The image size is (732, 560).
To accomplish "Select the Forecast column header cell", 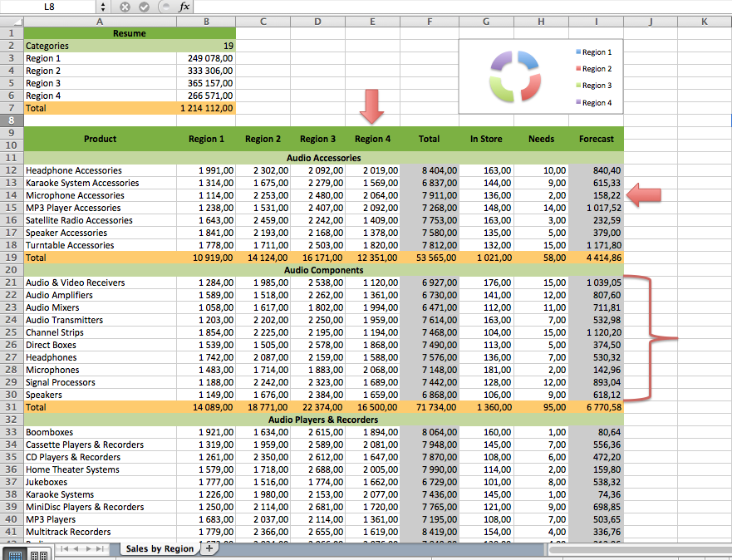I will 596,139.
